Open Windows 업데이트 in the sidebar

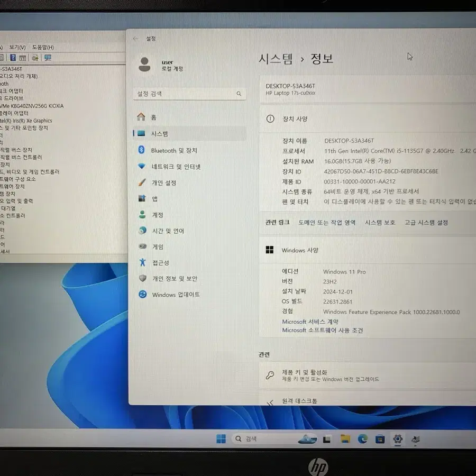(x=189, y=295)
